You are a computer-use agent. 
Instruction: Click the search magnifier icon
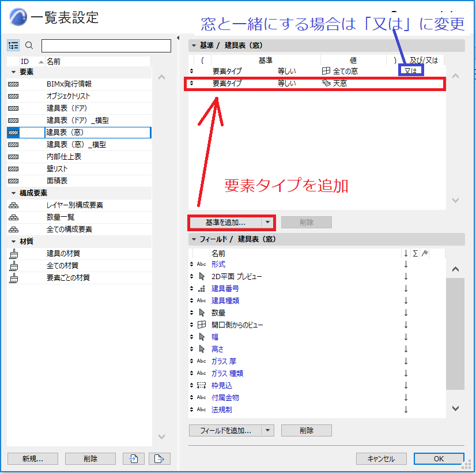[x=29, y=46]
